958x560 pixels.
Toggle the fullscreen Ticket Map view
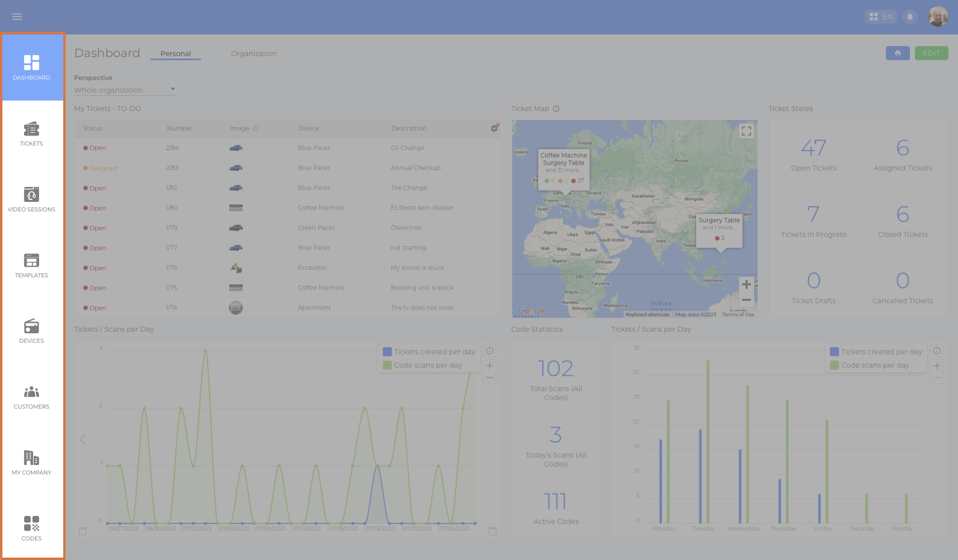747,131
